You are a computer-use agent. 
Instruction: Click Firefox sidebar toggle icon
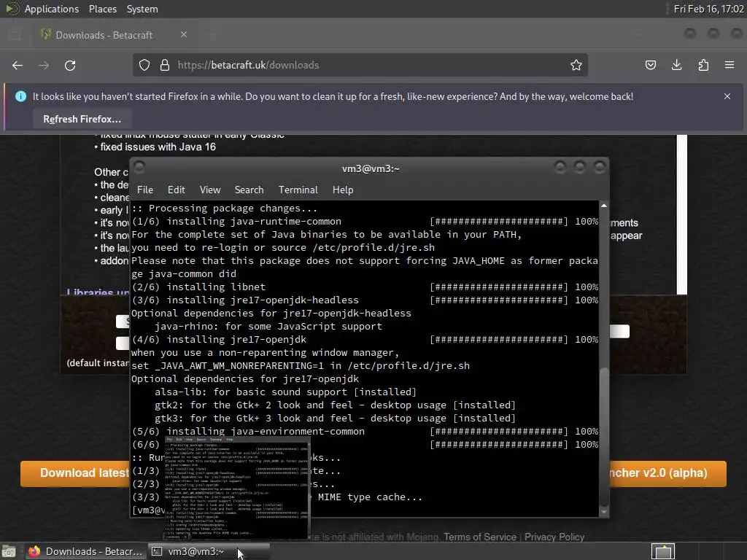click(15, 35)
